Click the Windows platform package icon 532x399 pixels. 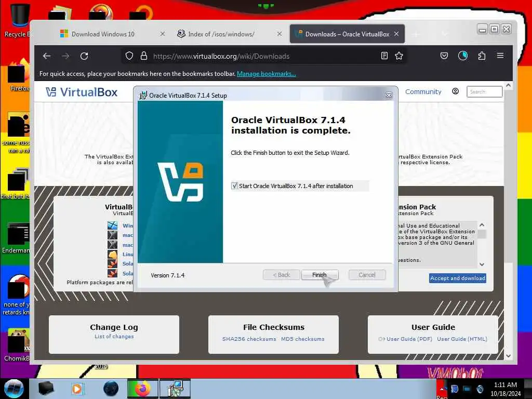coord(112,225)
